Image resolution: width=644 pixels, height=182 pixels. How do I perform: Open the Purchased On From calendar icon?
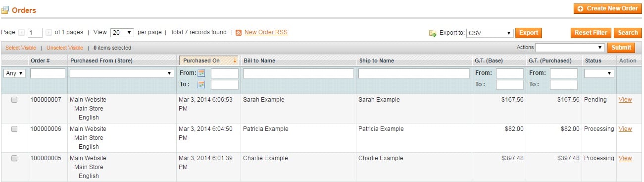tap(201, 73)
